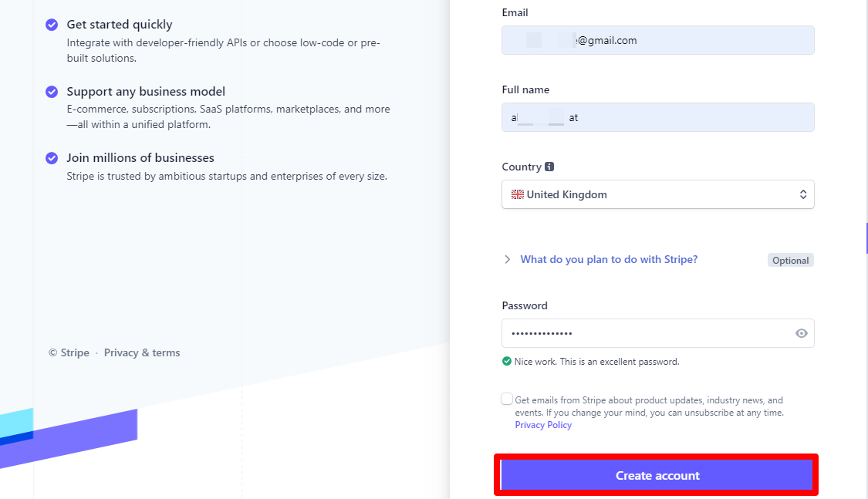This screenshot has width=868, height=499.
Task: Click the checkmark beside Get started quickly
Action: click(52, 25)
